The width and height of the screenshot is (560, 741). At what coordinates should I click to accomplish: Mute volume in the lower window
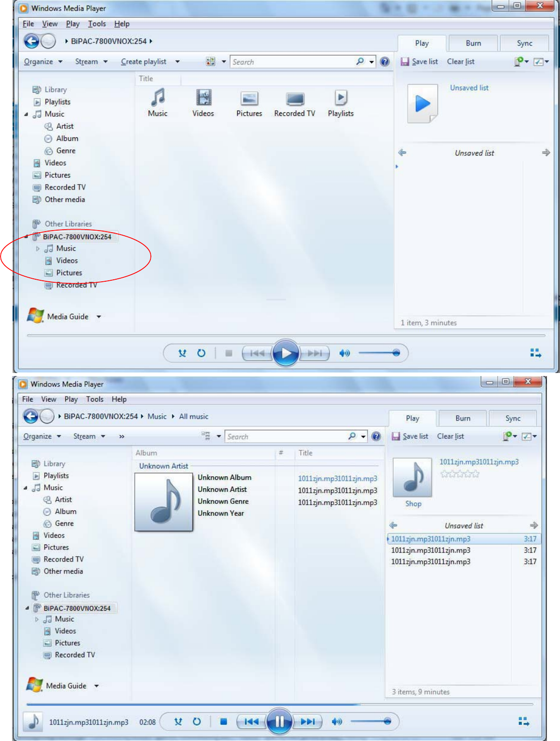(x=337, y=721)
